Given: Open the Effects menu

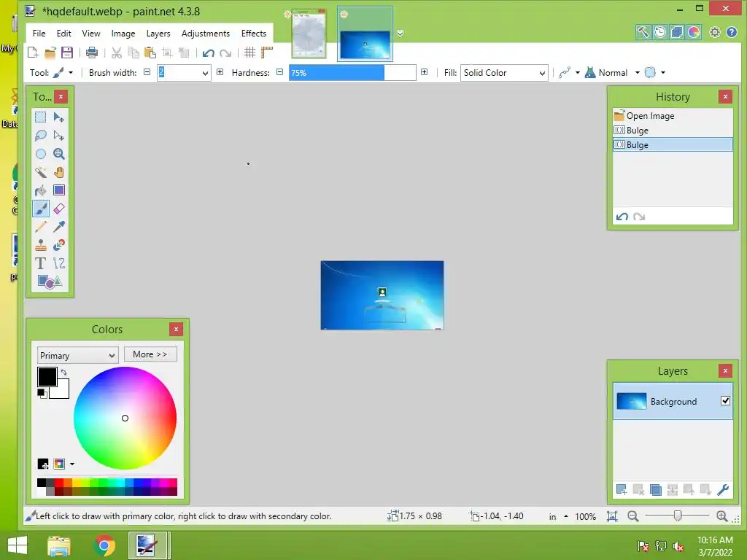Looking at the screenshot, I should point(253,34).
